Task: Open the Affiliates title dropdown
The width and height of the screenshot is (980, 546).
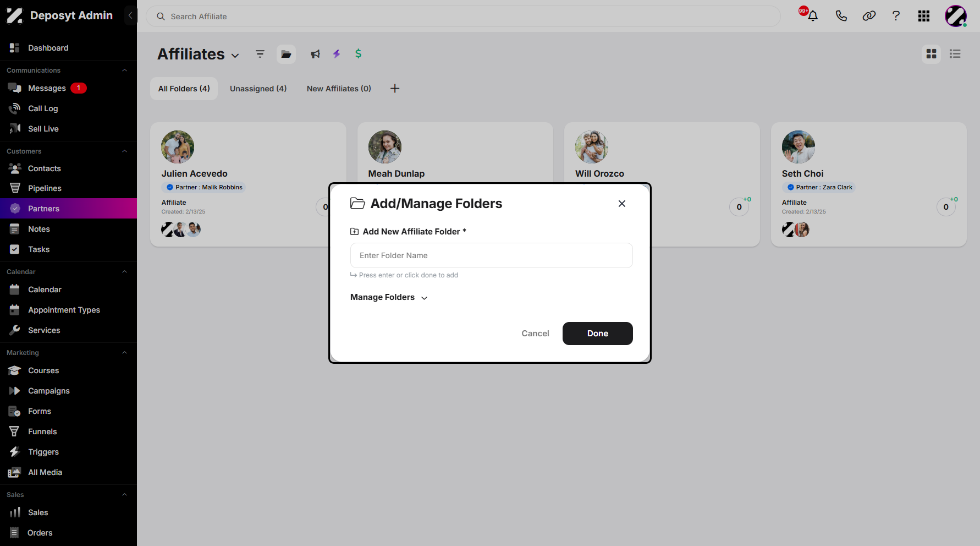Action: pyautogui.click(x=235, y=56)
